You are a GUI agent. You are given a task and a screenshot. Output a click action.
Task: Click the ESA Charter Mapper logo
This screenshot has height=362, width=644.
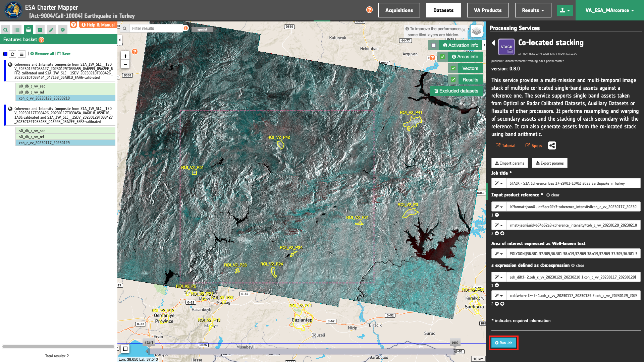tap(13, 10)
